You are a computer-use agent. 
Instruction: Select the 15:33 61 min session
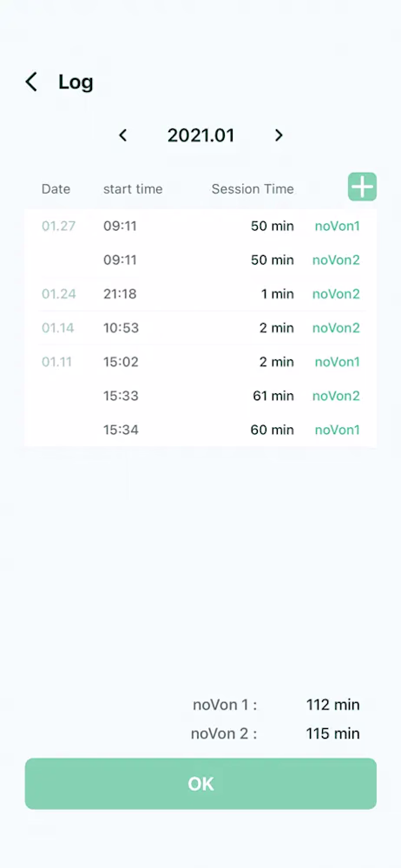[x=200, y=396]
